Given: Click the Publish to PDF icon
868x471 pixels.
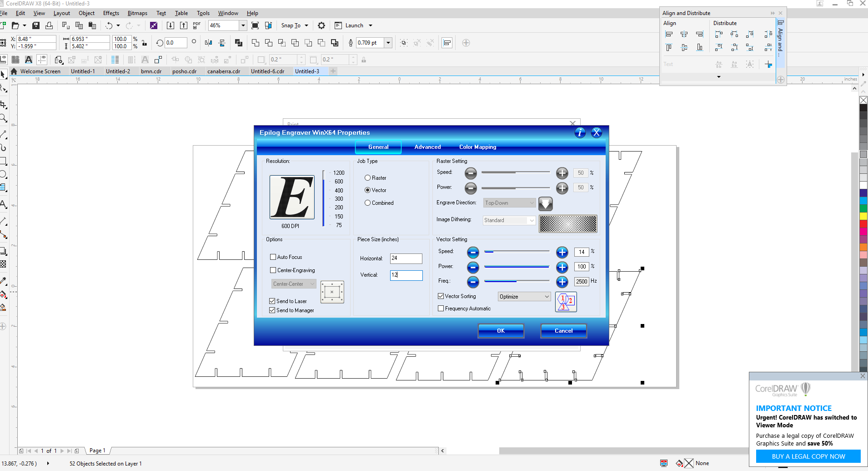Looking at the screenshot, I should [197, 25].
